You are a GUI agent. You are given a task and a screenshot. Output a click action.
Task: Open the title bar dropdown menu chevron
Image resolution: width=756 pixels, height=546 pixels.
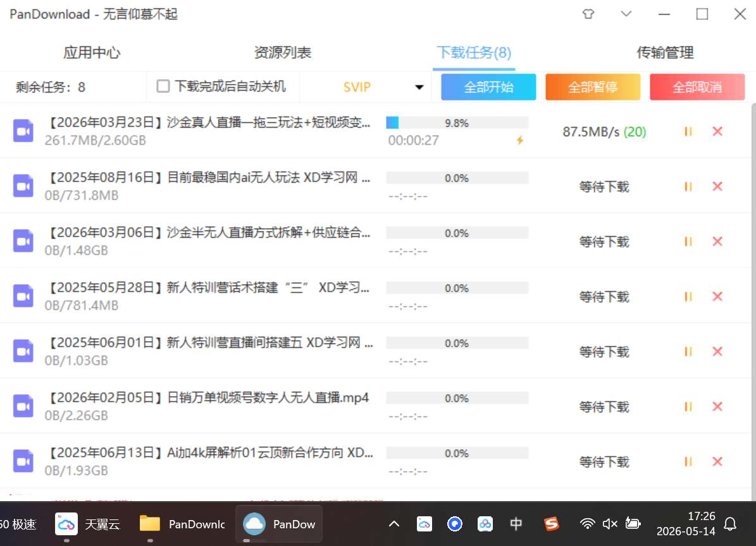click(626, 13)
